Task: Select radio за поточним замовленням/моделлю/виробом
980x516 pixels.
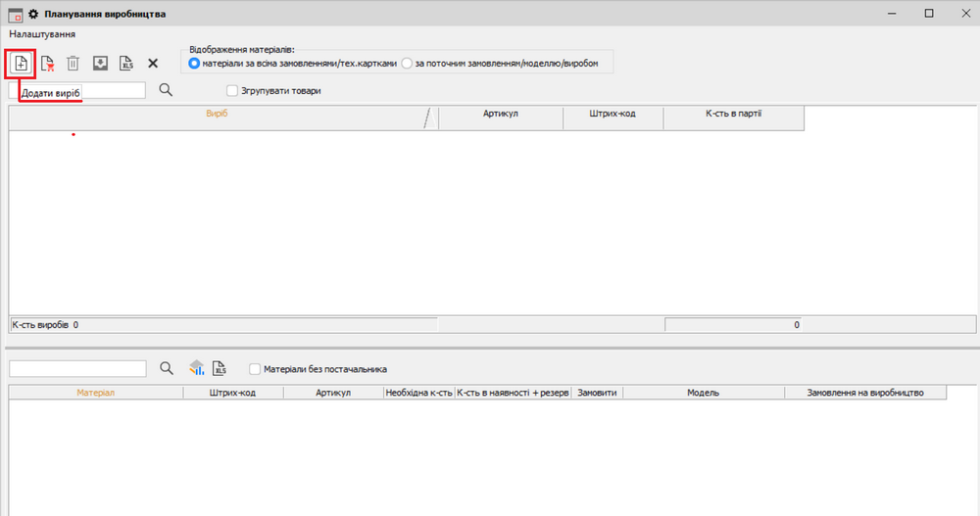Action: (x=407, y=64)
